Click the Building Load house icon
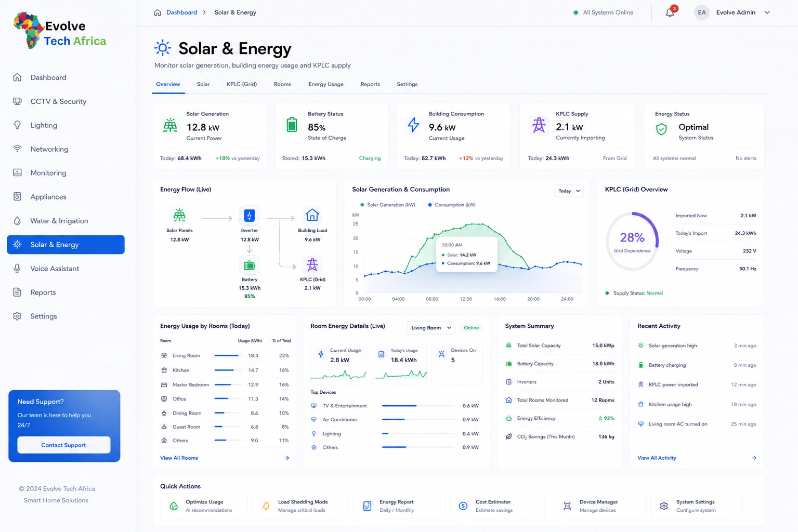This screenshot has width=798, height=532. point(312,215)
